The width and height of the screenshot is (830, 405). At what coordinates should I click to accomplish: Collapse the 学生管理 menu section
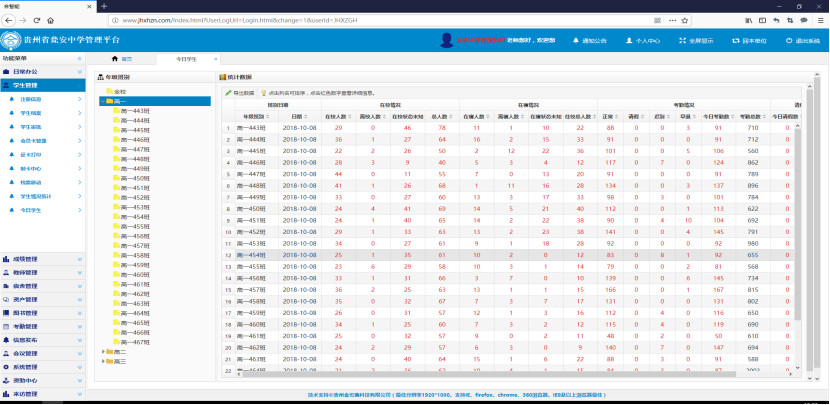pos(42,85)
